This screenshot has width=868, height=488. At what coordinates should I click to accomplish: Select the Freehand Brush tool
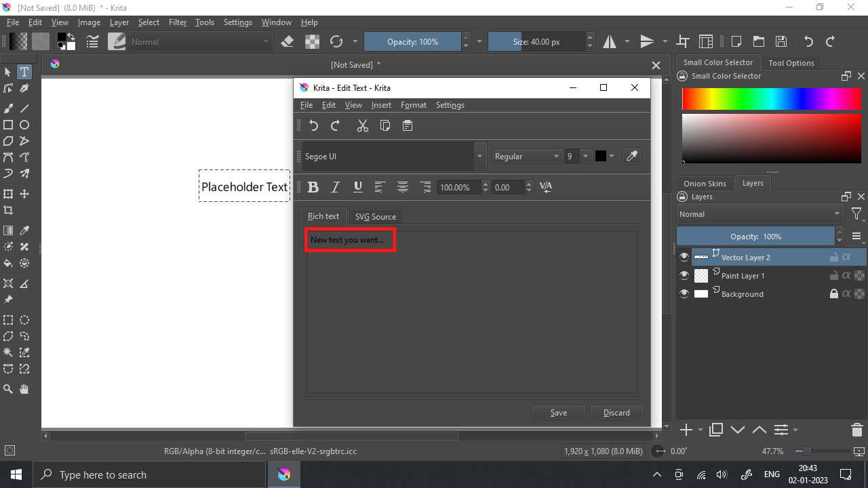pos(8,108)
